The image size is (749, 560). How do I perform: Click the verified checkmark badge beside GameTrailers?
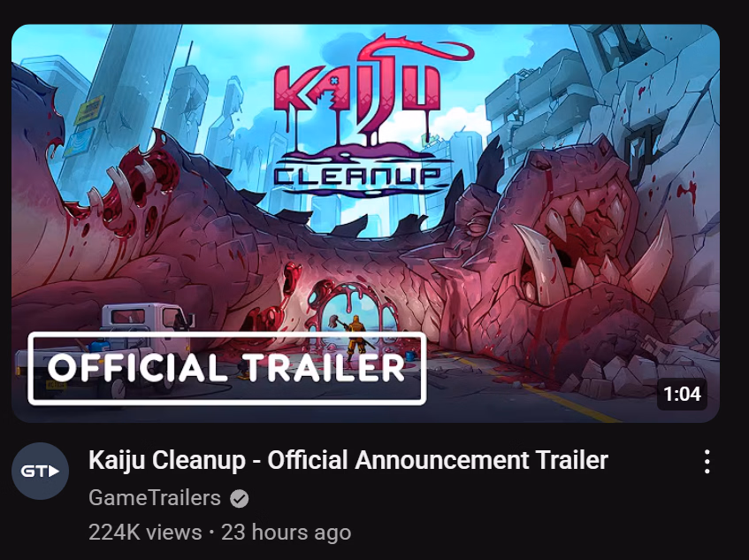point(240,499)
